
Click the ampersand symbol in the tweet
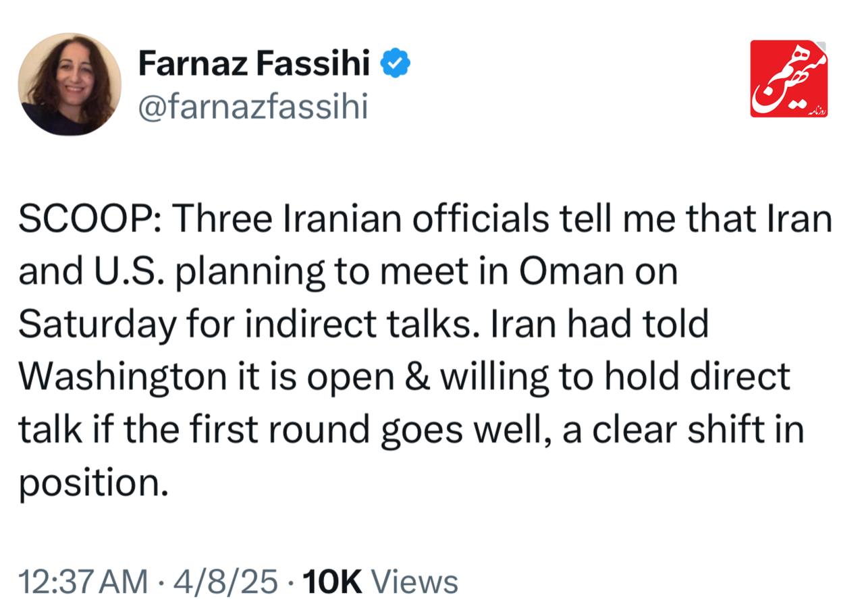(418, 376)
